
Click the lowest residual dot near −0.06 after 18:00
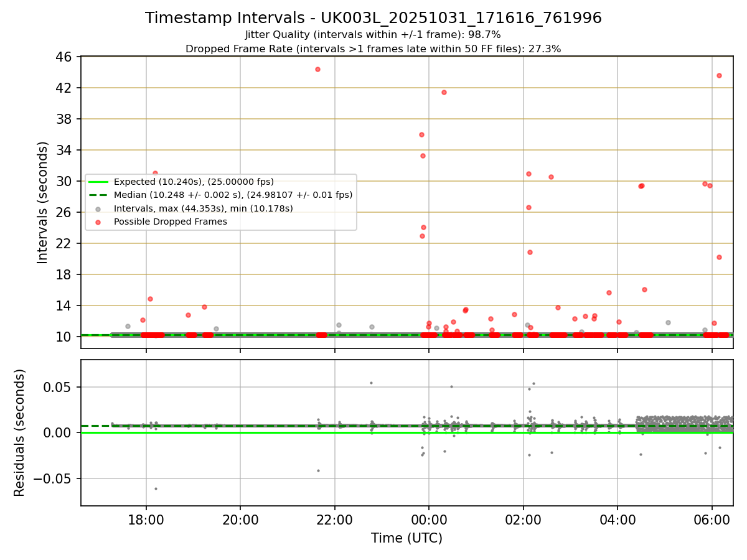coord(156,488)
